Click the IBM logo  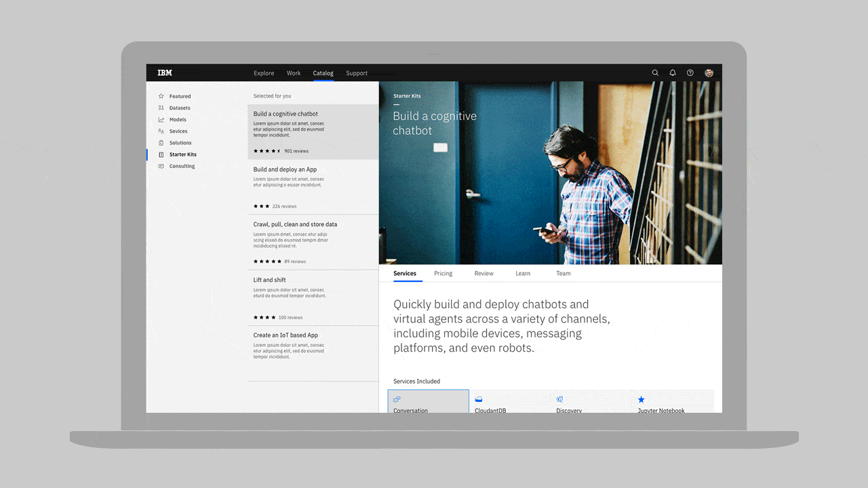(x=163, y=73)
